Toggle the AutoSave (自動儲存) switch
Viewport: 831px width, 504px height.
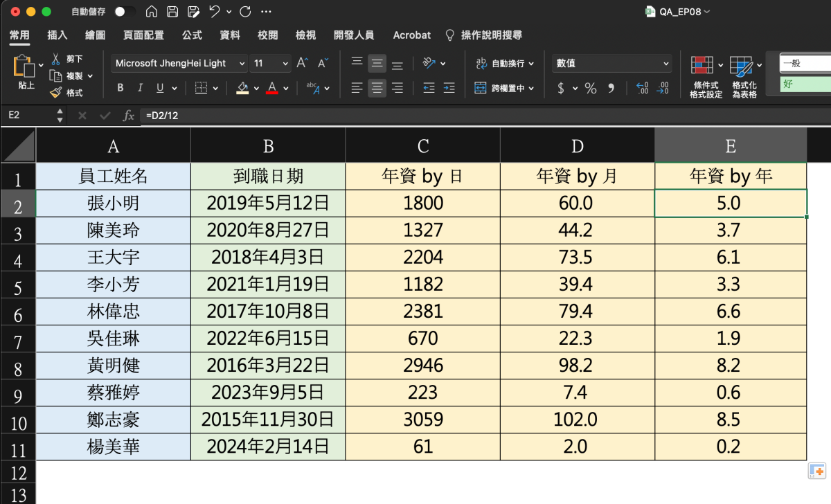point(125,12)
